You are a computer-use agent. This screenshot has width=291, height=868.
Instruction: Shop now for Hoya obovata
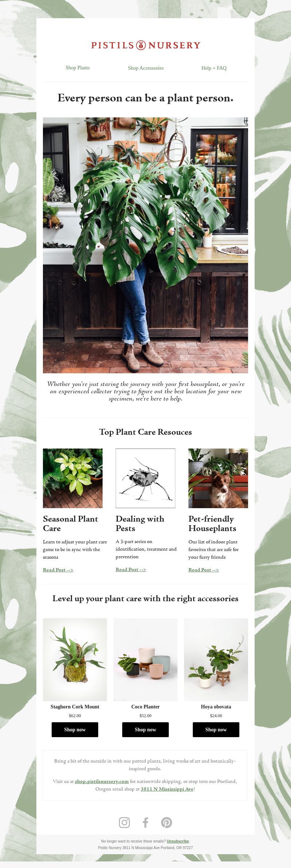click(216, 730)
